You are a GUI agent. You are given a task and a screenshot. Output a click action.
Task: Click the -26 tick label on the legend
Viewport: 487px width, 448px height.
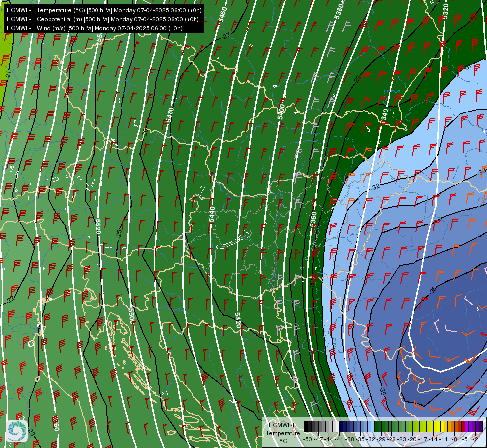[391, 439]
